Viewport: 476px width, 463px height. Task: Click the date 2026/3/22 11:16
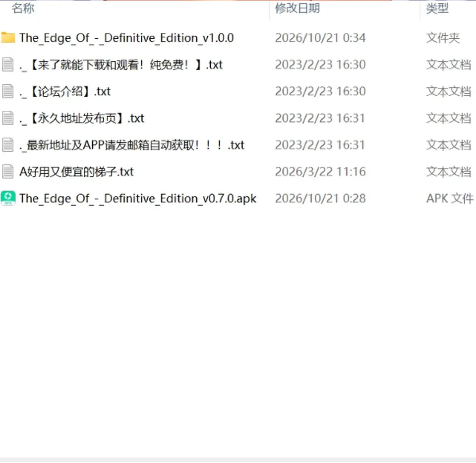click(320, 172)
